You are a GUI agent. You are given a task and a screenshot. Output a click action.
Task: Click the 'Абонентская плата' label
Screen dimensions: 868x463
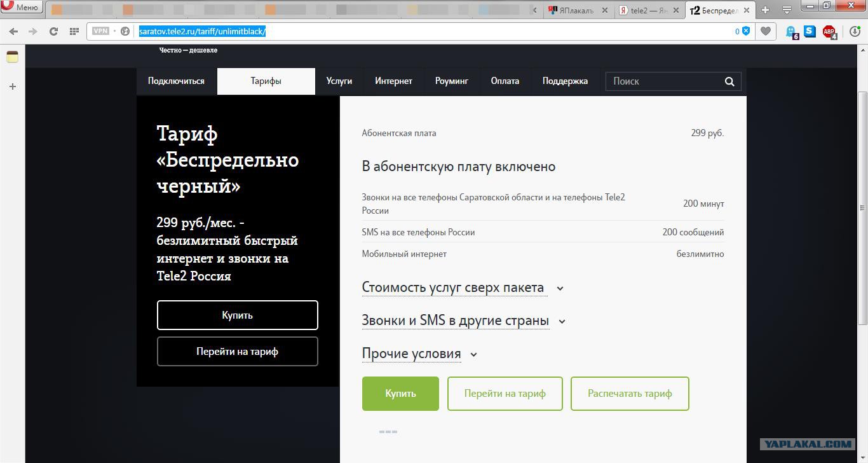(399, 133)
